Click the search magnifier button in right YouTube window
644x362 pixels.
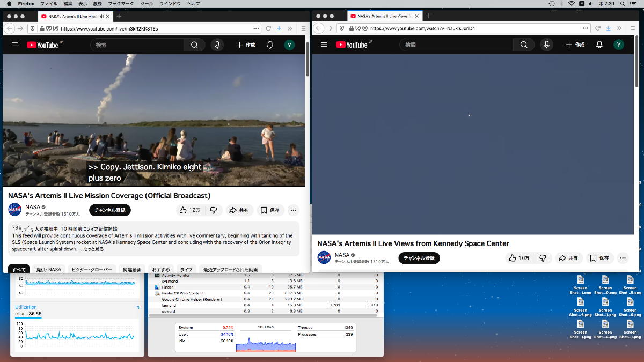pyautogui.click(x=524, y=45)
